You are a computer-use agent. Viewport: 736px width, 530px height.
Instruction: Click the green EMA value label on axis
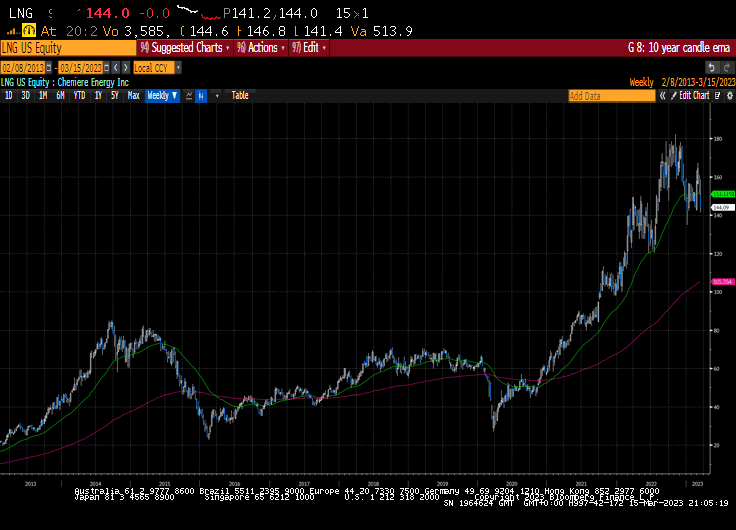tap(723, 194)
